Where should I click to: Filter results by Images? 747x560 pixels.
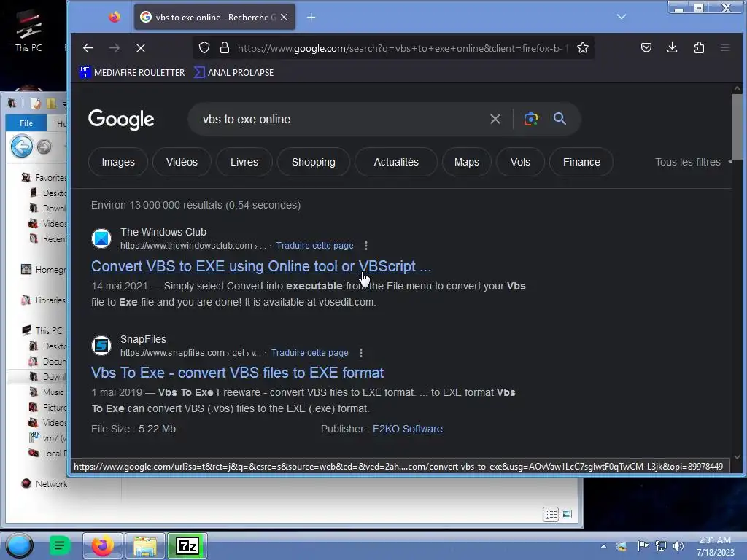[118, 162]
